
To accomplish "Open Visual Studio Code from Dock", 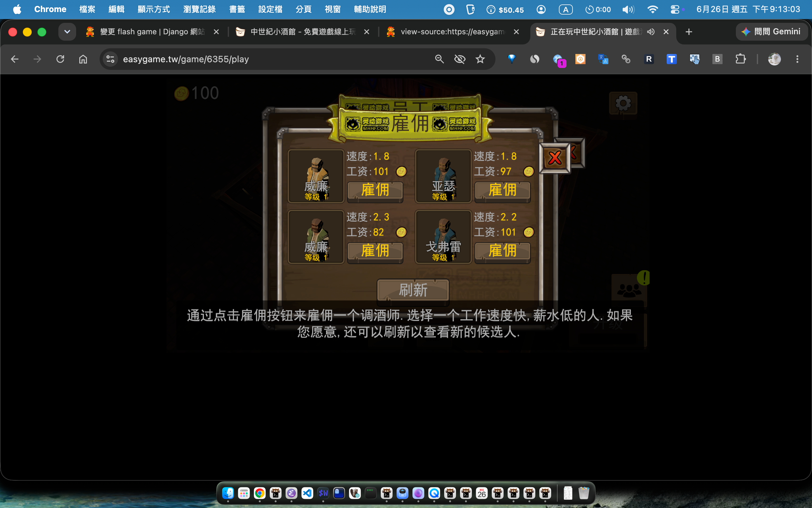I will [307, 493].
